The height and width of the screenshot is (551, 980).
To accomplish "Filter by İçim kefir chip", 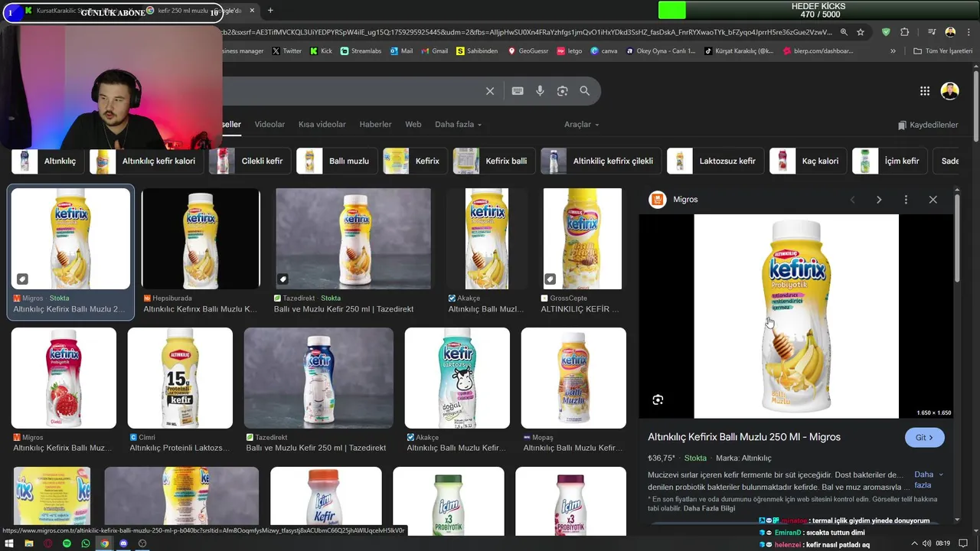I will pyautogui.click(x=890, y=161).
